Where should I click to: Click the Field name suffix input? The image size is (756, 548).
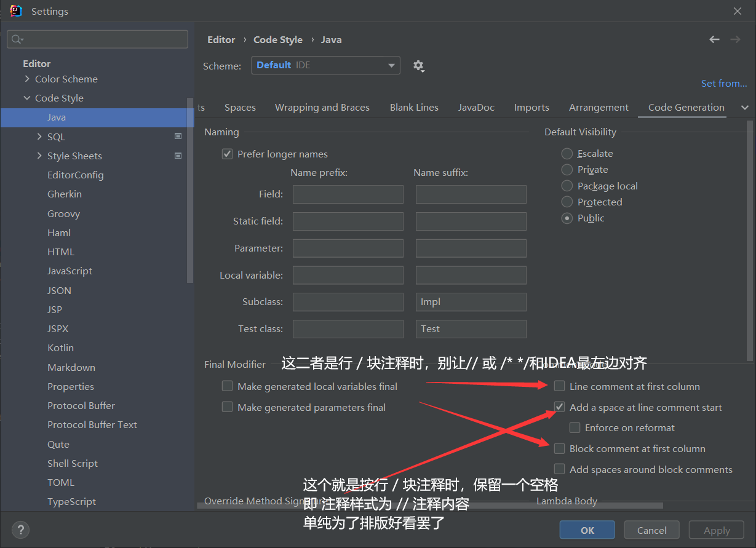coord(471,194)
